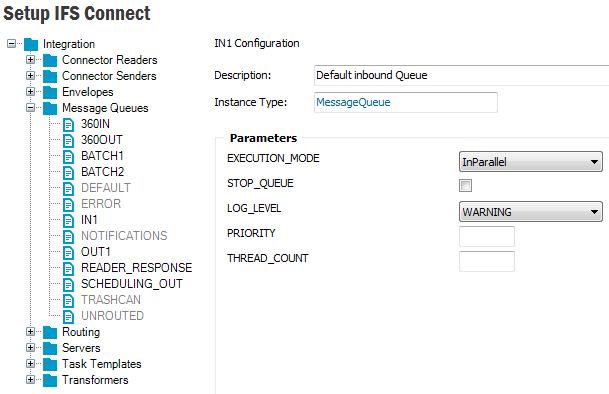This screenshot has width=609, height=394.
Task: Toggle the STOP_QUEUE checkbox
Action: click(465, 185)
